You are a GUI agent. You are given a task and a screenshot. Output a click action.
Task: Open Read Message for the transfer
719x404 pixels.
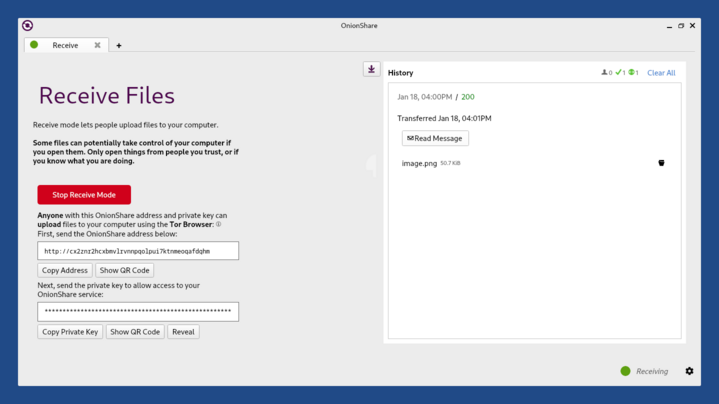coord(435,138)
